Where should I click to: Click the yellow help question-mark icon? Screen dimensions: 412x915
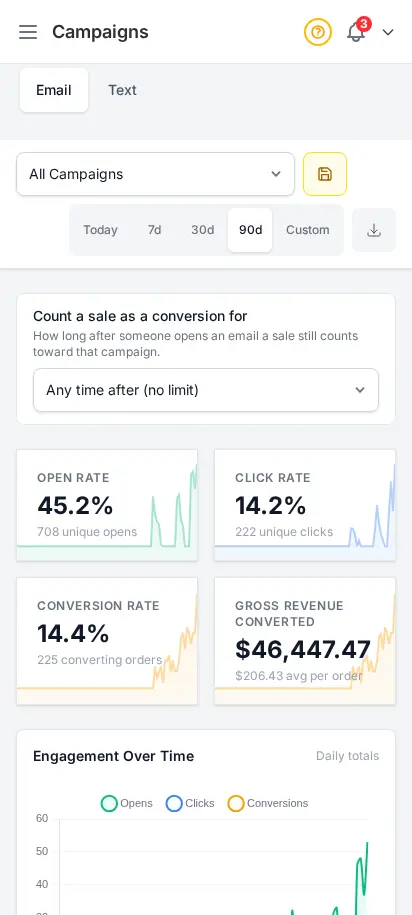317,32
